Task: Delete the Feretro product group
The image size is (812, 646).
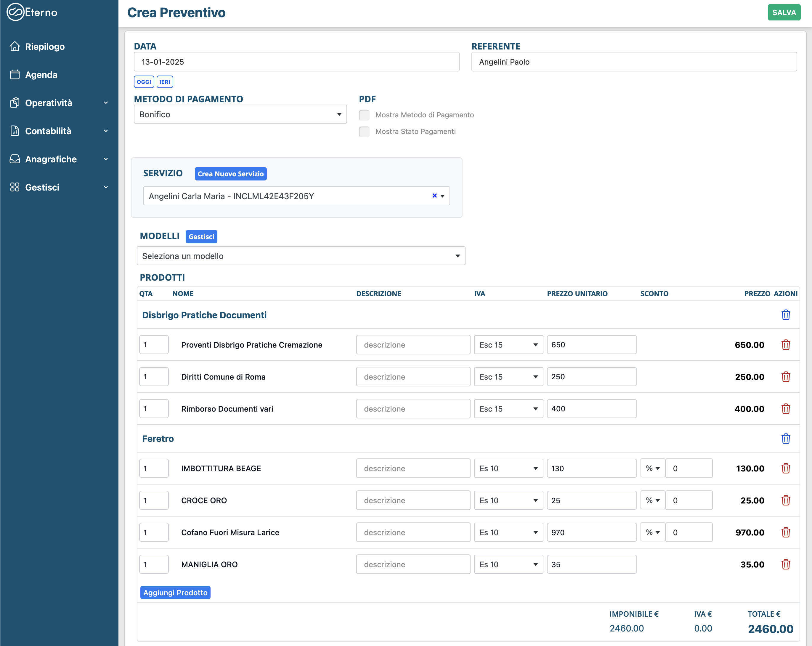Action: tap(785, 438)
